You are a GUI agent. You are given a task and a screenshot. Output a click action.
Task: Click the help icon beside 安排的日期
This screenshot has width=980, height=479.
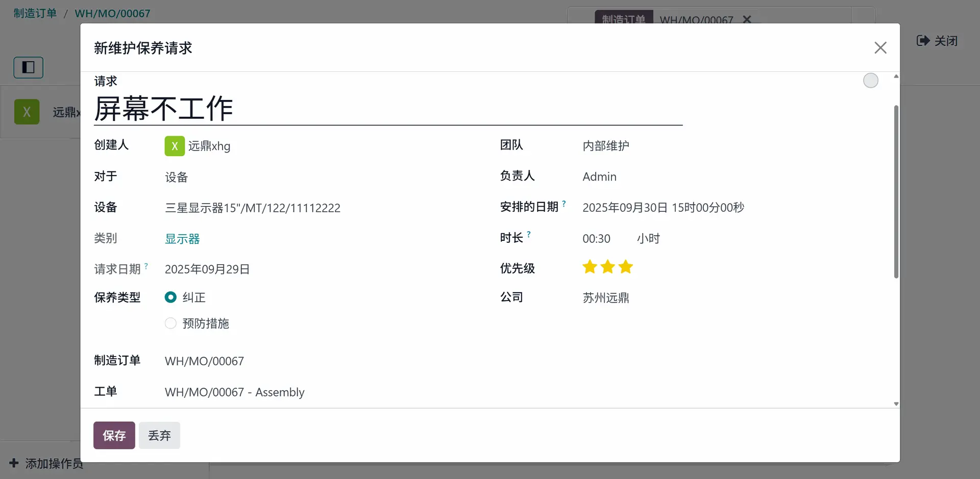pyautogui.click(x=564, y=204)
